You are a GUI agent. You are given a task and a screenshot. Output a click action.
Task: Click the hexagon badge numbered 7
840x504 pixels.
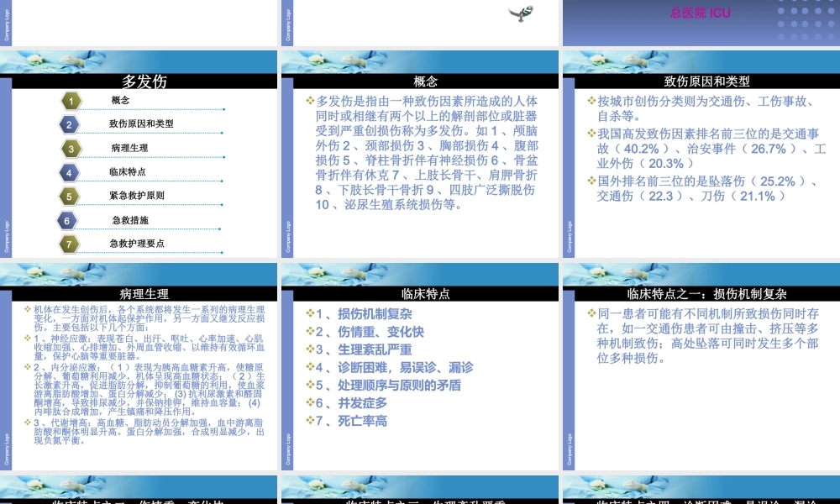click(70, 244)
